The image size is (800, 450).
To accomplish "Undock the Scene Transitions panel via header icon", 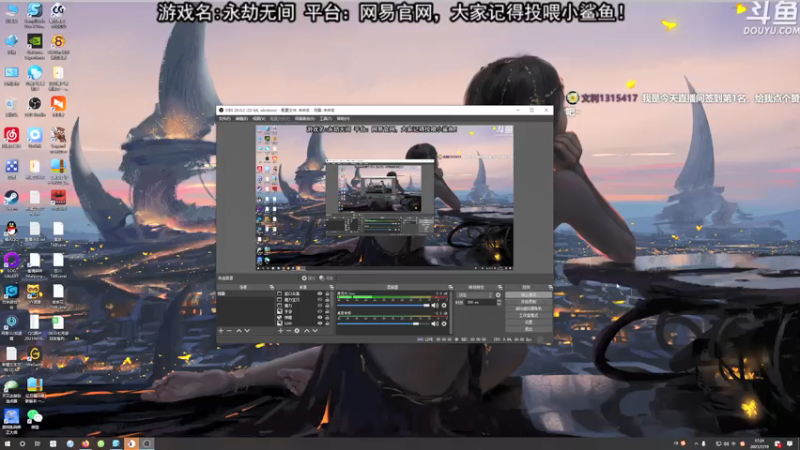I will 500,287.
